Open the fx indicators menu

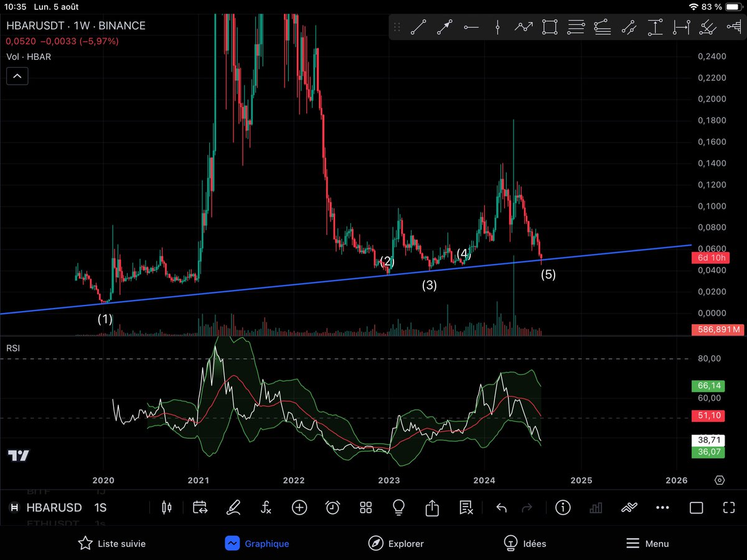pyautogui.click(x=266, y=508)
